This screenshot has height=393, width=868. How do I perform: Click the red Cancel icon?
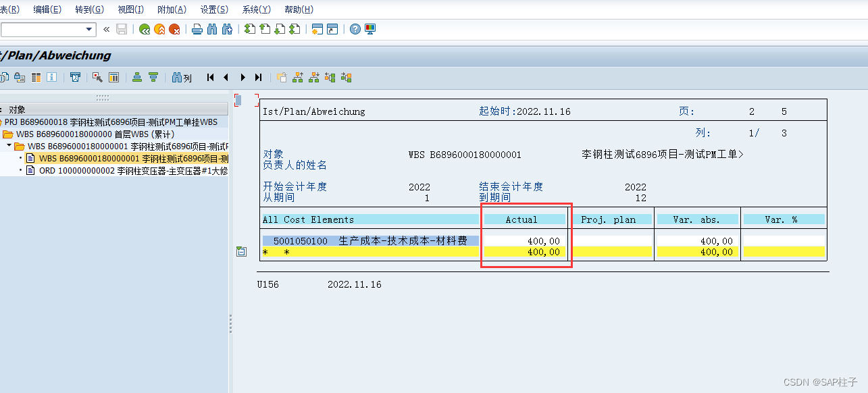click(174, 29)
